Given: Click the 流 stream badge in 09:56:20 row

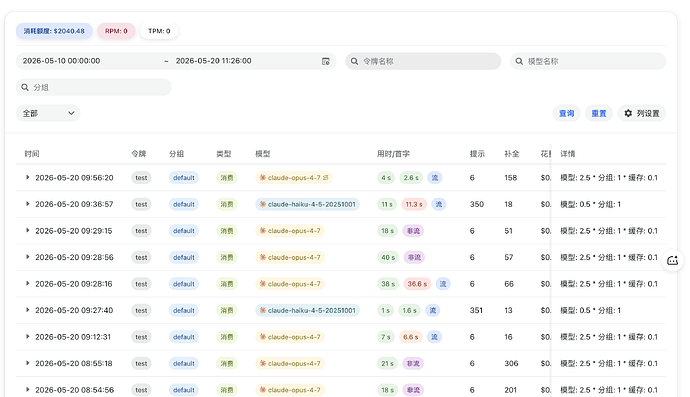Looking at the screenshot, I should (x=435, y=177).
